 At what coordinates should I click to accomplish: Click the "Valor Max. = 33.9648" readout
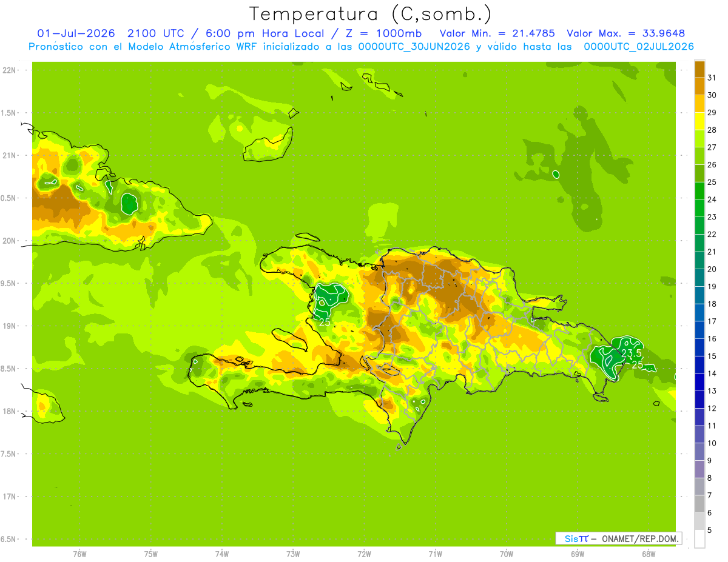tap(625, 33)
